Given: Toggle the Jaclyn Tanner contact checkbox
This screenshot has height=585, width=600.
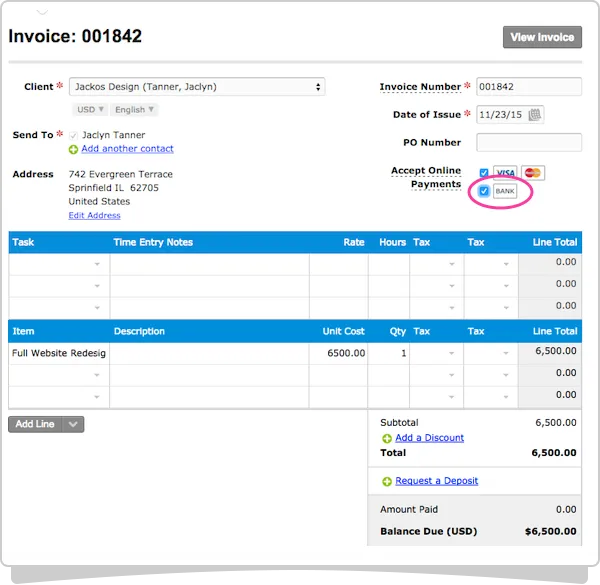Looking at the screenshot, I should pos(73,135).
